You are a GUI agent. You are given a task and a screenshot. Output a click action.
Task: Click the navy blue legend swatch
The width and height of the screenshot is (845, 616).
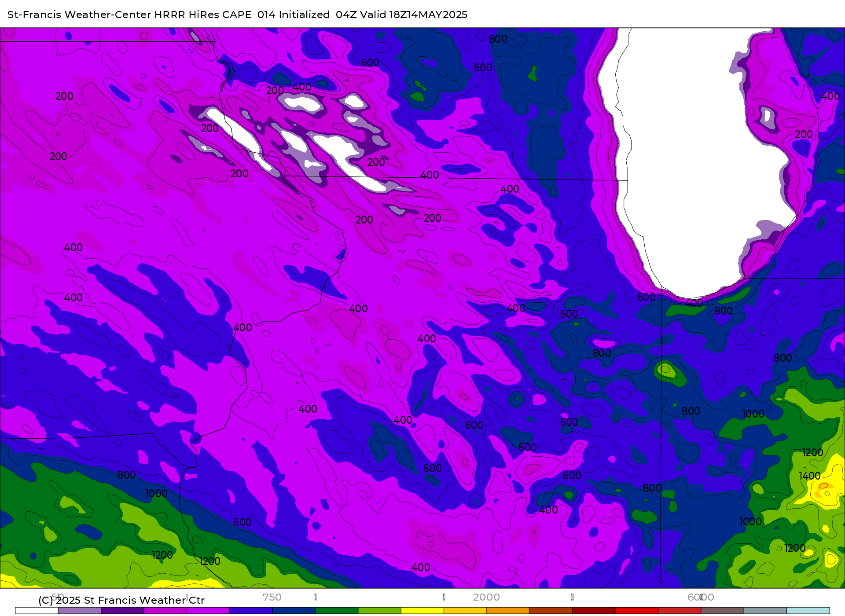[x=294, y=611]
